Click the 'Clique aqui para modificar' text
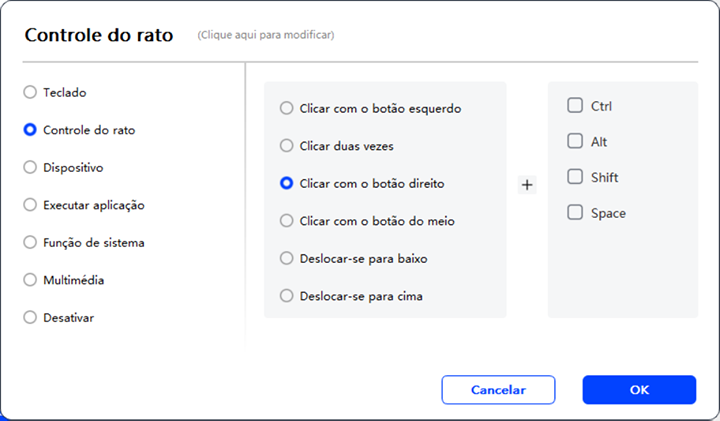 (266, 35)
